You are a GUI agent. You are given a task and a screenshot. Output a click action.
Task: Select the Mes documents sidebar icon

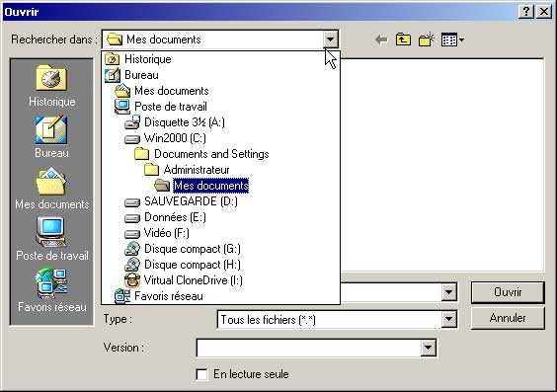point(52,189)
